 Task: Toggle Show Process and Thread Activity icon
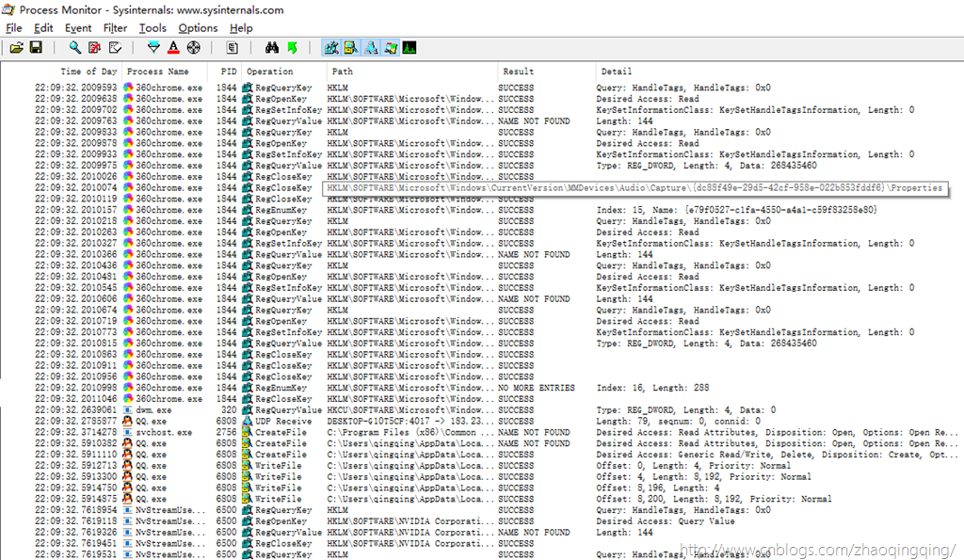click(391, 47)
